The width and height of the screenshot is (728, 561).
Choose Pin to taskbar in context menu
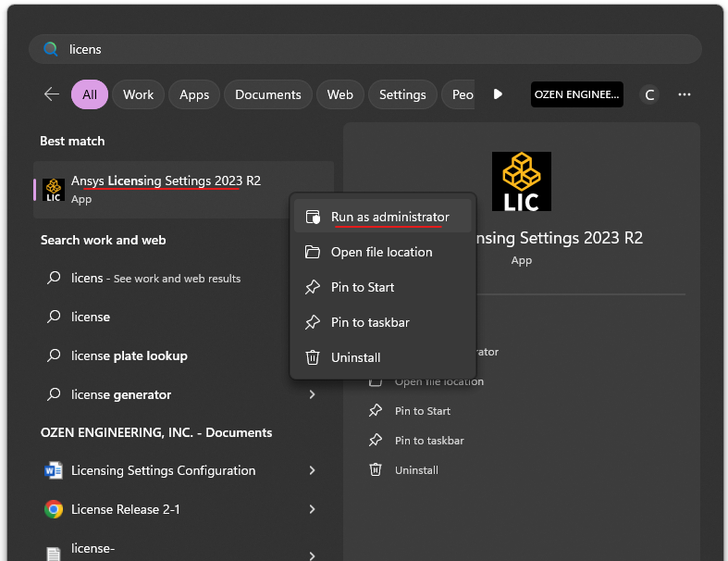(370, 322)
